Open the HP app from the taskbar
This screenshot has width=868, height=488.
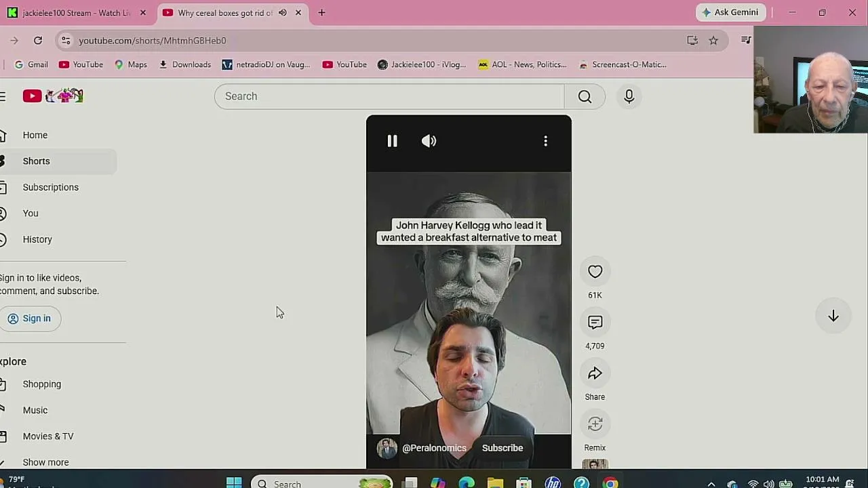(553, 483)
